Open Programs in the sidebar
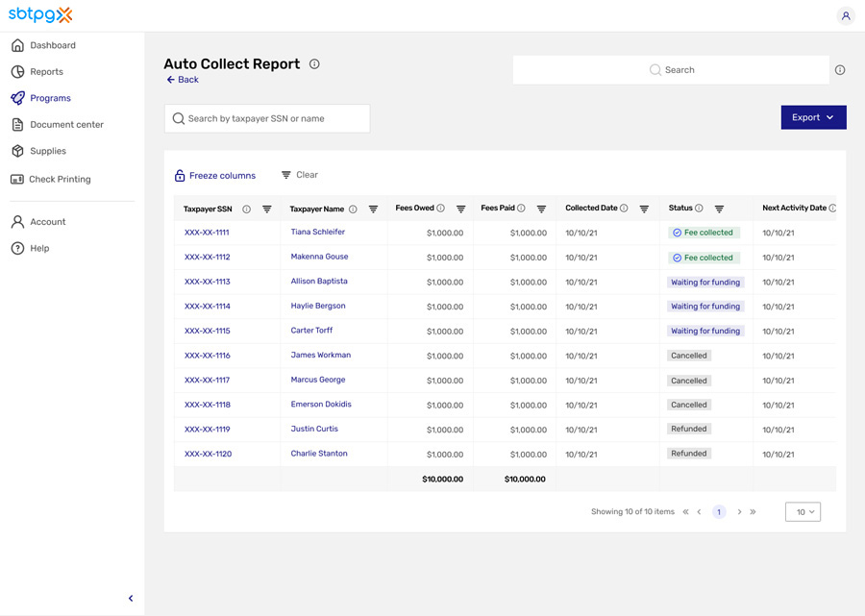Viewport: 865px width, 616px height. (50, 98)
